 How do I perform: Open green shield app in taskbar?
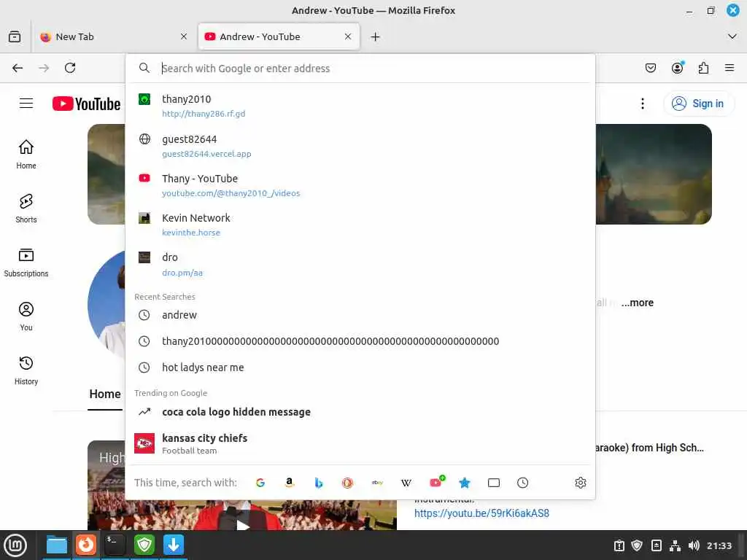[144, 545]
